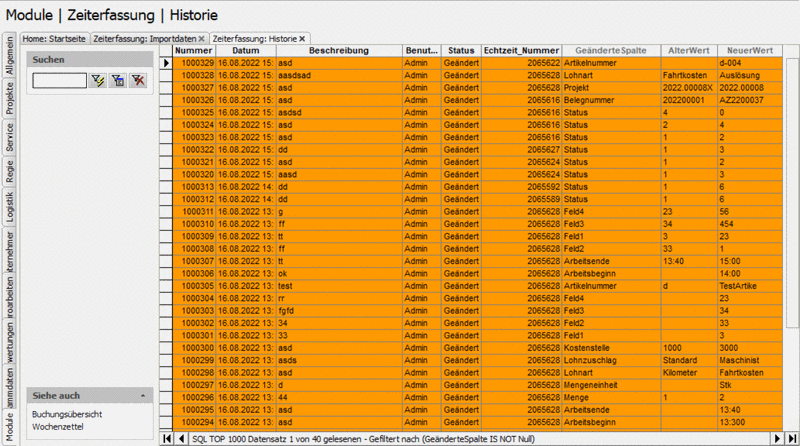Select the 'Menge' changed column cell

(x=611, y=398)
